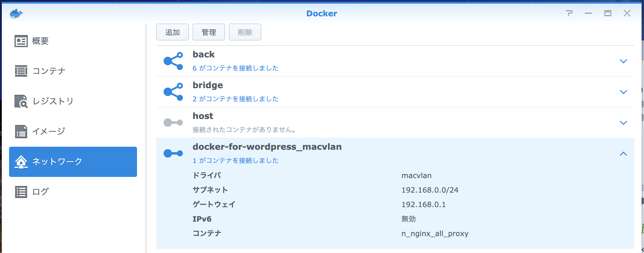Open the イメージ section
The width and height of the screenshot is (644, 253).
pos(73,131)
